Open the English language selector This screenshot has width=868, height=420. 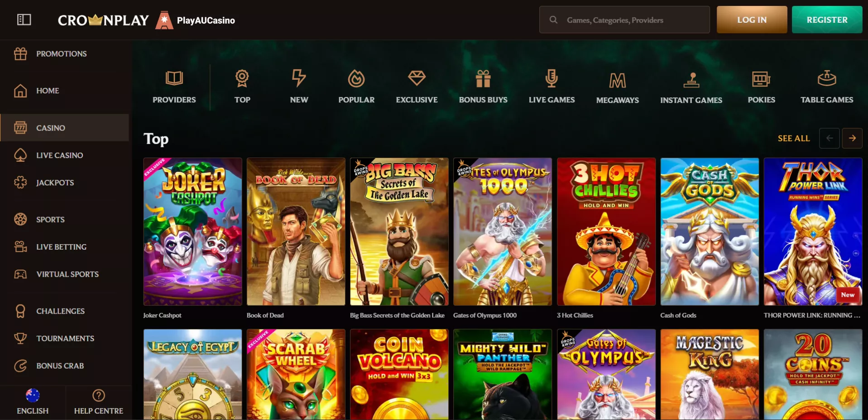pyautogui.click(x=32, y=401)
